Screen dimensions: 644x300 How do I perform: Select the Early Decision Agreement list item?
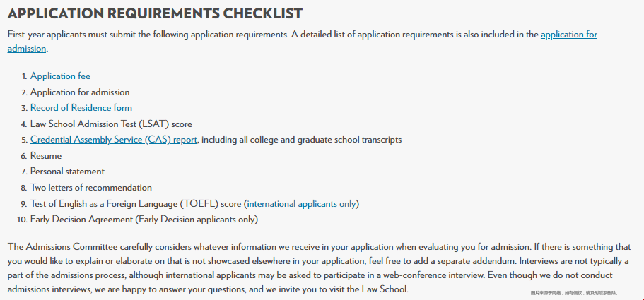(x=144, y=220)
